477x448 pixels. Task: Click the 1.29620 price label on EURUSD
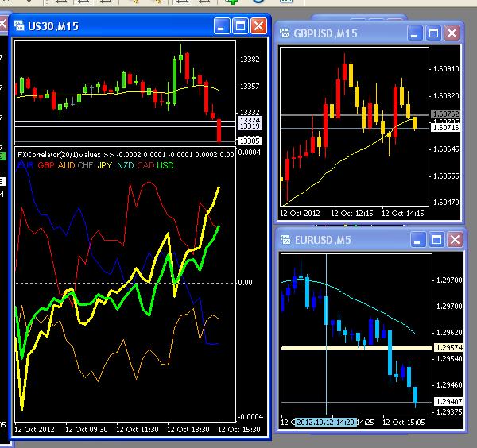[x=449, y=333]
